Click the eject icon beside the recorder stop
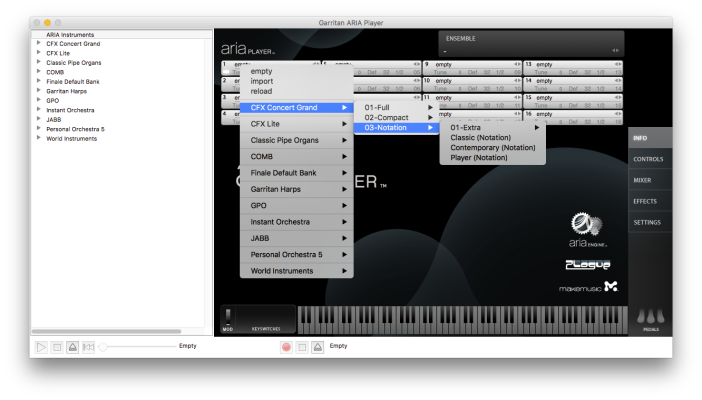 coord(318,347)
